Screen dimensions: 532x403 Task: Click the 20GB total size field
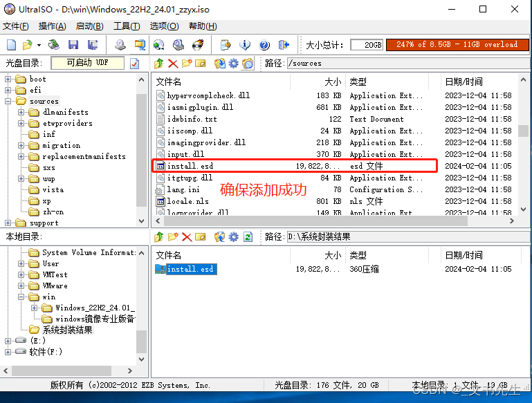367,45
